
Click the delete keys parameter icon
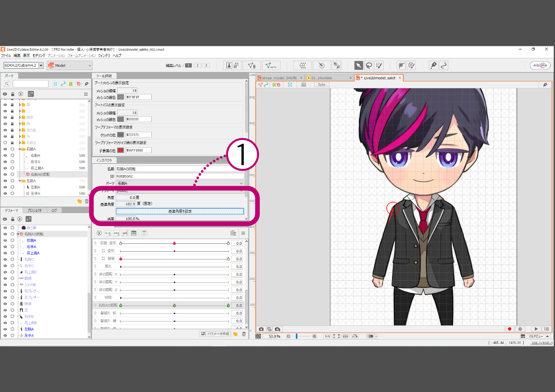click(x=125, y=233)
